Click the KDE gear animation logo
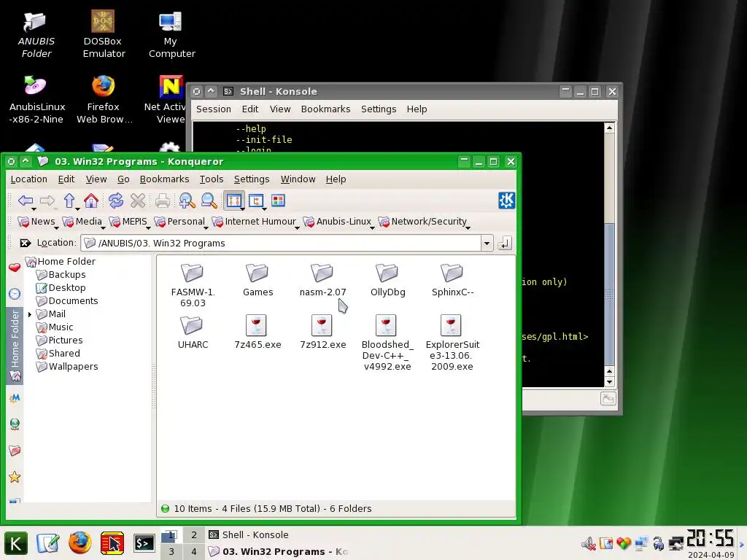Viewport: 747px width, 560px height. pos(506,201)
